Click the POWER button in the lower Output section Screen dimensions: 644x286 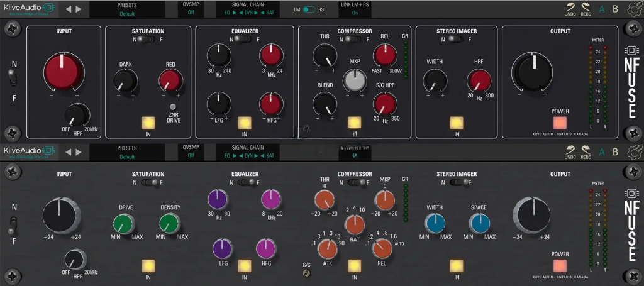tap(560, 266)
